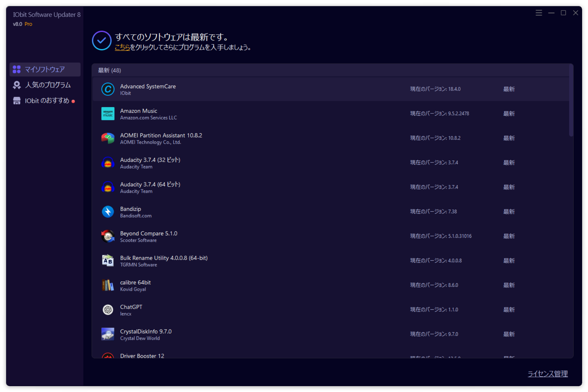
Task: Click the Amazon Music app icon
Action: (x=108, y=114)
